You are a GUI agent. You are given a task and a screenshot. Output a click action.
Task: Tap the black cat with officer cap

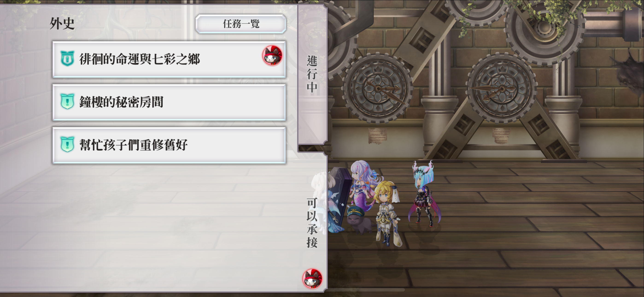tap(358, 220)
